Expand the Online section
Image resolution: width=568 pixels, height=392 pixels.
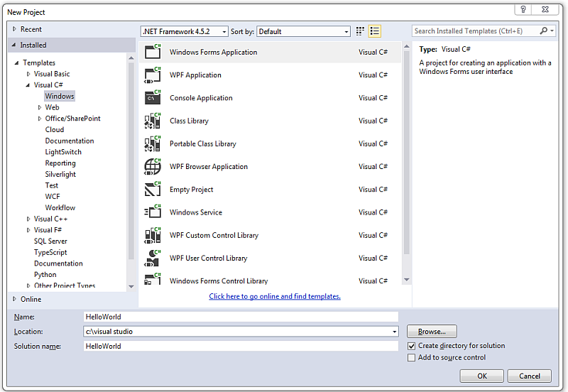14,299
